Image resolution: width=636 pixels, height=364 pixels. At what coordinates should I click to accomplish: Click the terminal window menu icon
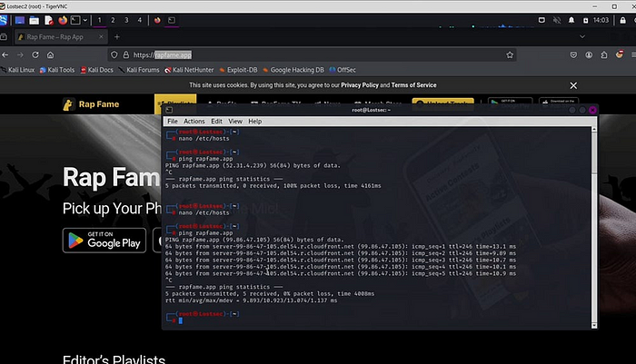[169, 110]
